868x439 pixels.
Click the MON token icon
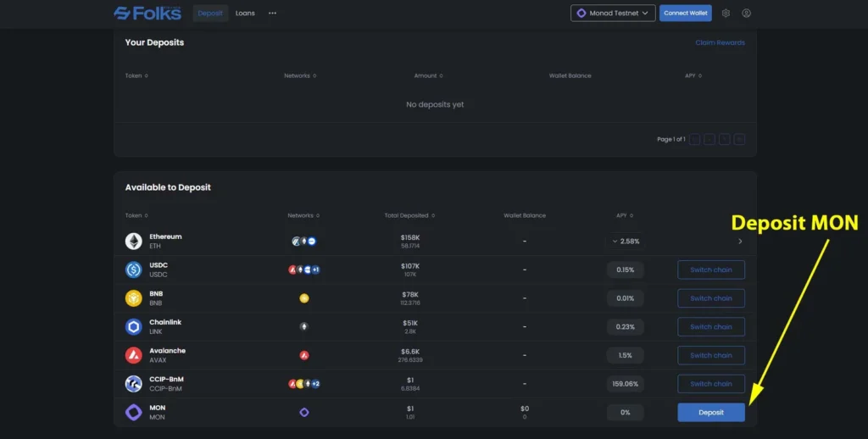pos(133,413)
